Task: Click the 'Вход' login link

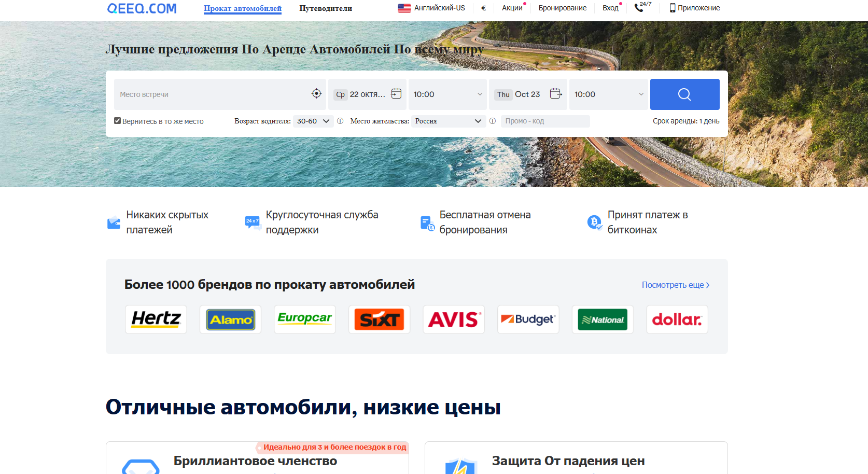Action: pos(610,8)
